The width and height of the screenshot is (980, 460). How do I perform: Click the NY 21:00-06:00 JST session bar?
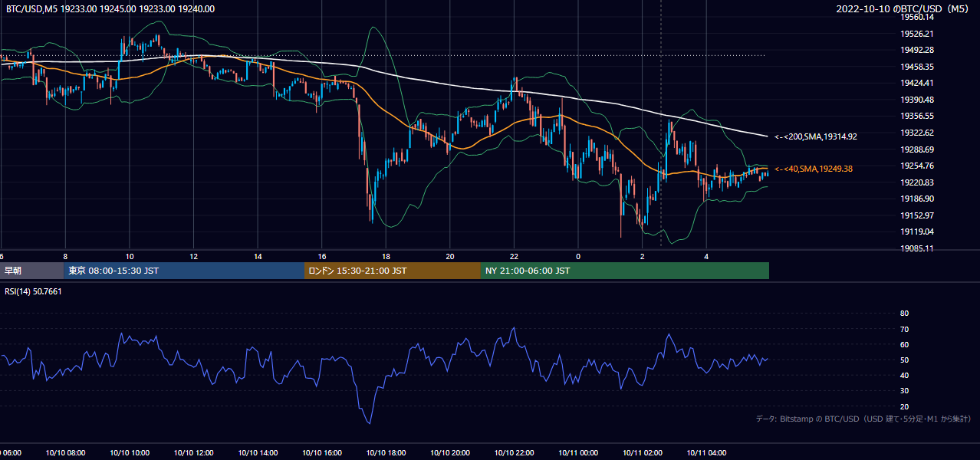pos(625,271)
